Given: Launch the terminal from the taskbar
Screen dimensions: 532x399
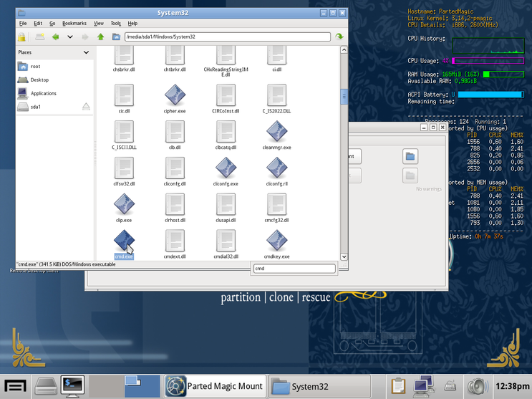Looking at the screenshot, I should click(x=72, y=386).
